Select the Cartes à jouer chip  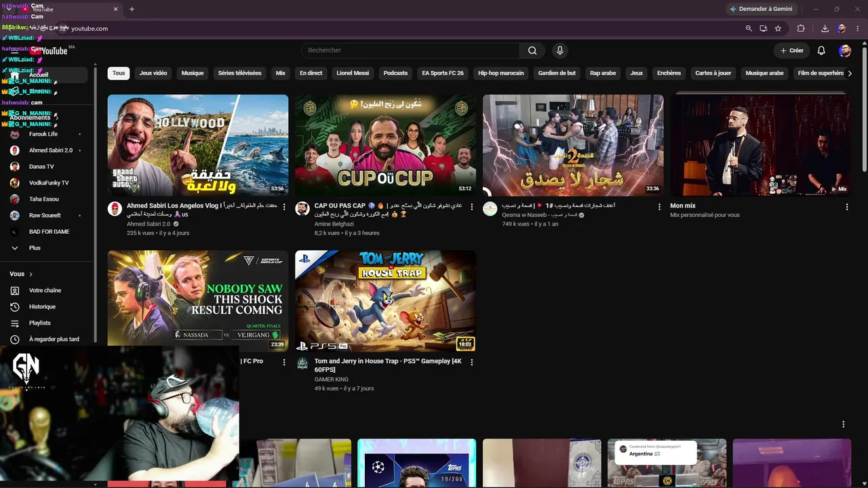(x=713, y=73)
